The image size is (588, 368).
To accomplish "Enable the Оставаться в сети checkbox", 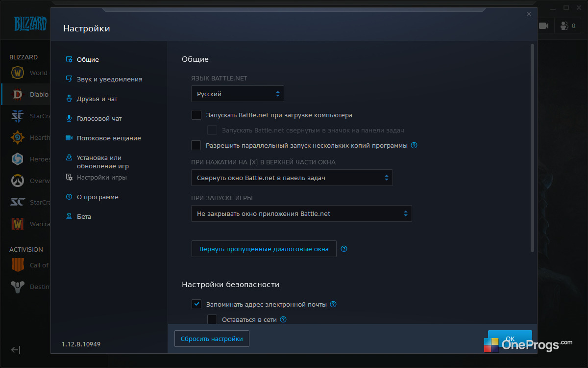I will 212,319.
